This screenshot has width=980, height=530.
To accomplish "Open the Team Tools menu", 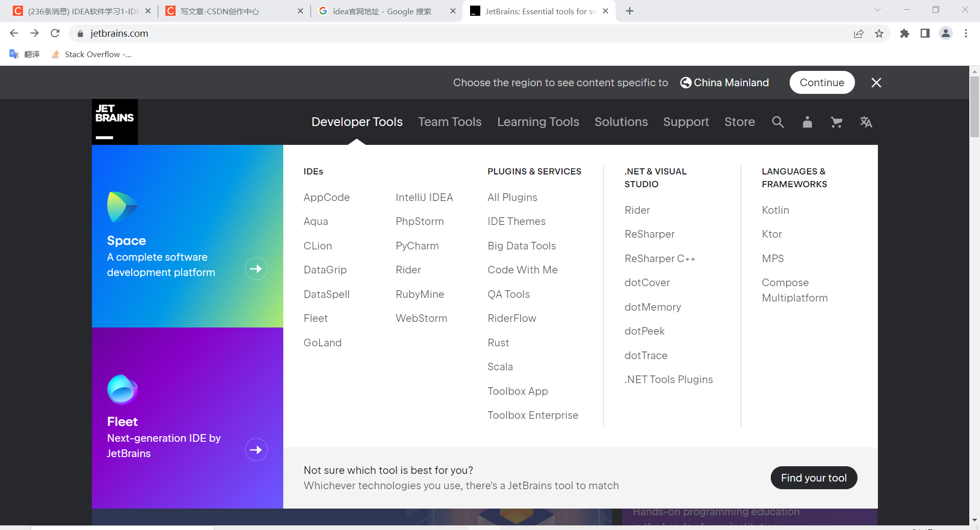I will [x=450, y=122].
